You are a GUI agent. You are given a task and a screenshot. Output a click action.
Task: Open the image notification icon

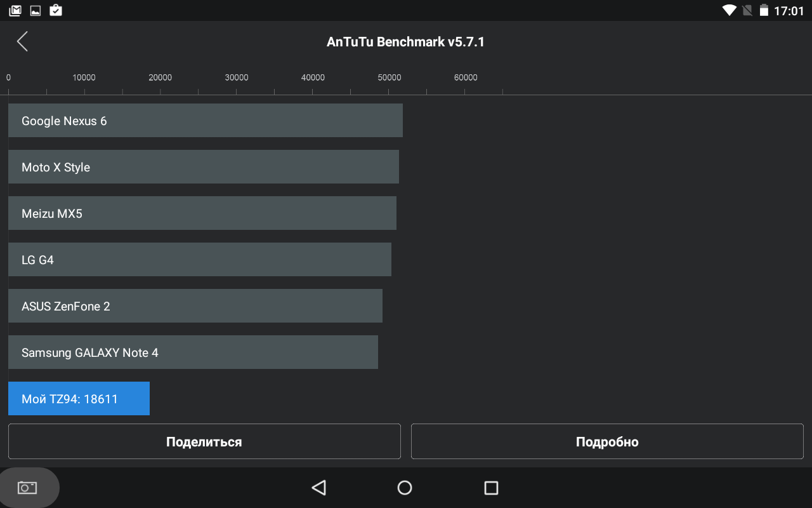36,11
